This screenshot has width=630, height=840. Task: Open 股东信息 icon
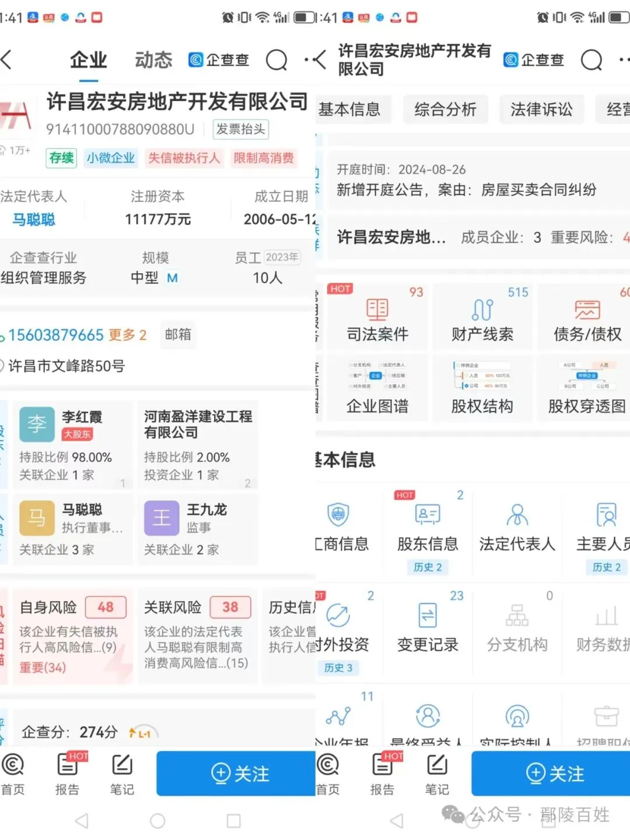[x=428, y=515]
